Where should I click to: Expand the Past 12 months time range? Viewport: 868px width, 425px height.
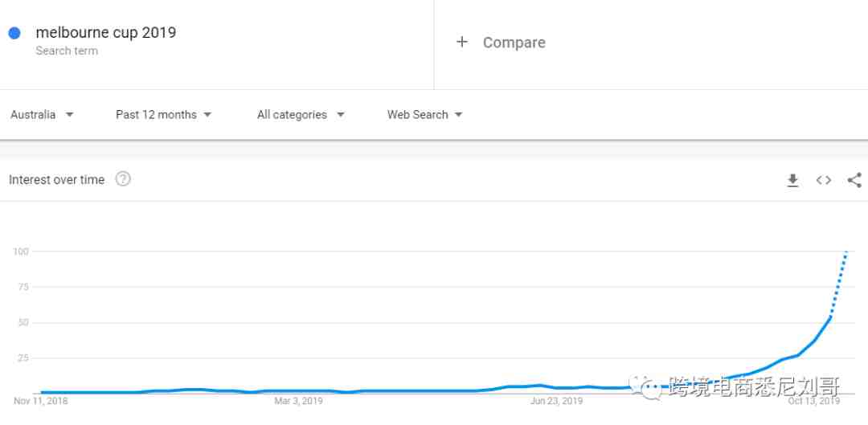(x=164, y=115)
